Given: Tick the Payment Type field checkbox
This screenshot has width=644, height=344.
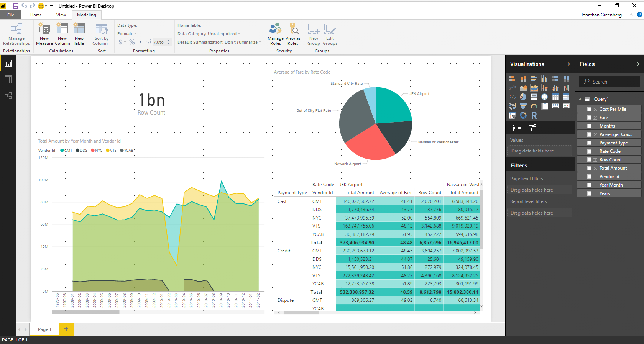Looking at the screenshot, I should tap(589, 143).
